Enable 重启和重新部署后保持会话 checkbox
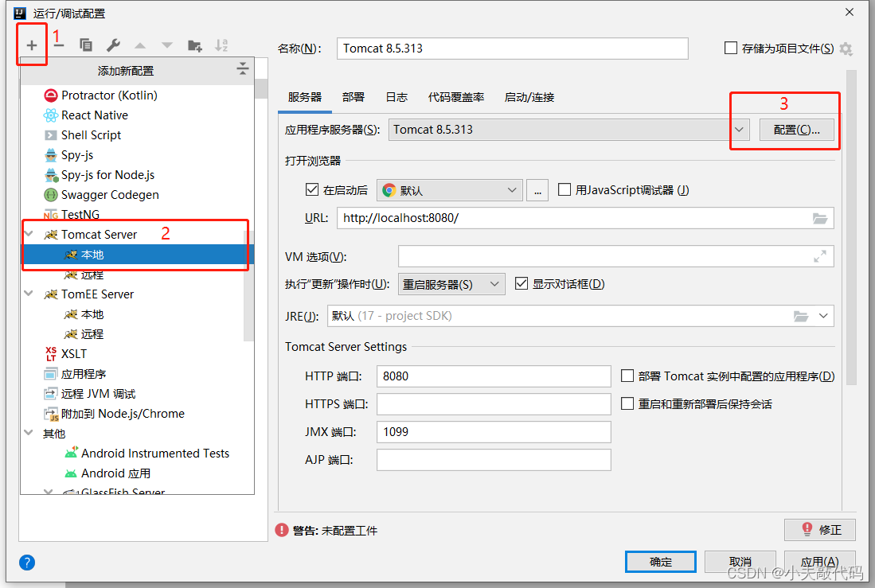Screen dimensions: 875x588 click(x=627, y=403)
